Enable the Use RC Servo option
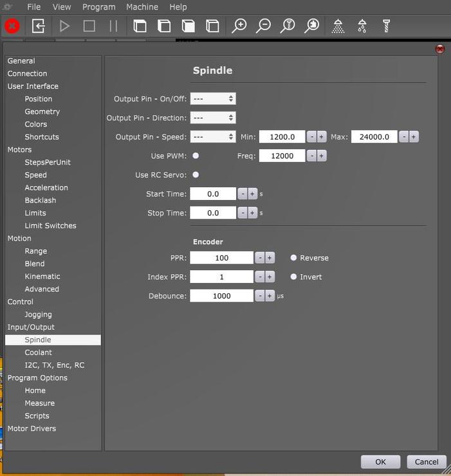Image resolution: width=451 pixels, height=476 pixels. (196, 175)
